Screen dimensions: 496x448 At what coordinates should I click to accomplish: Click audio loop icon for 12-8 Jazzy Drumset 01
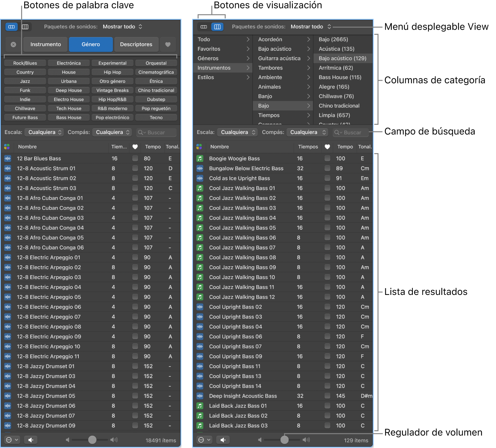coord(7,367)
